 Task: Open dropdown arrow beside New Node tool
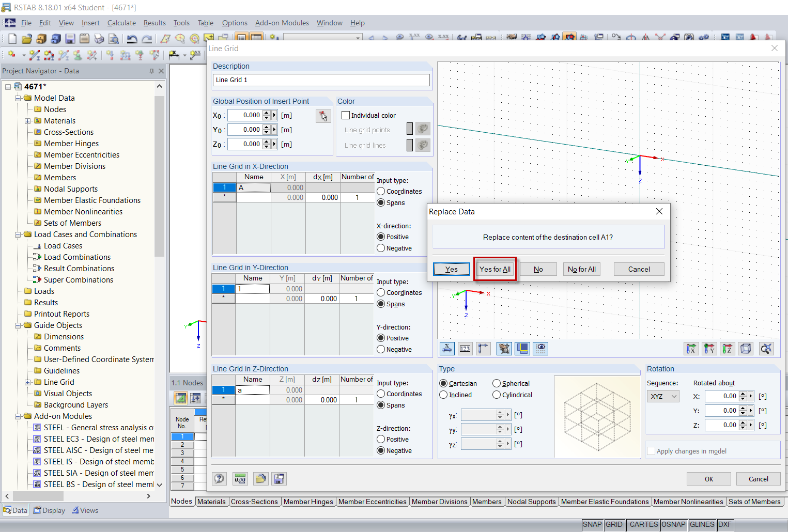tap(23, 55)
